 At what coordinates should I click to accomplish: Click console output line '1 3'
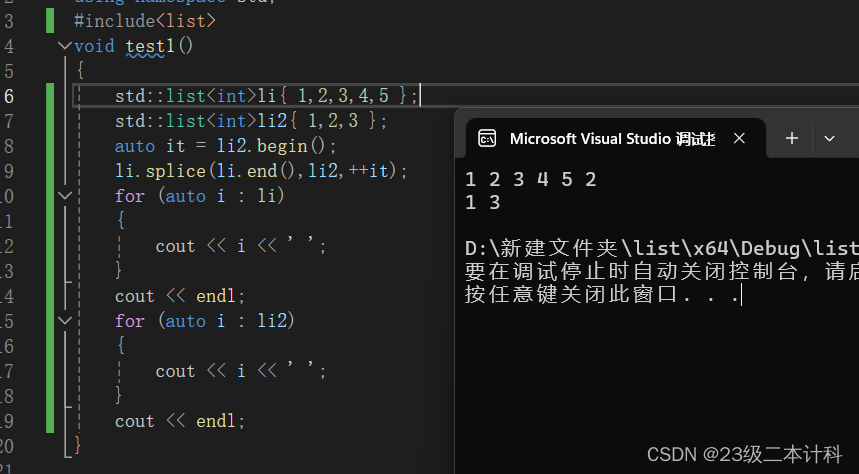pyautogui.click(x=482, y=203)
